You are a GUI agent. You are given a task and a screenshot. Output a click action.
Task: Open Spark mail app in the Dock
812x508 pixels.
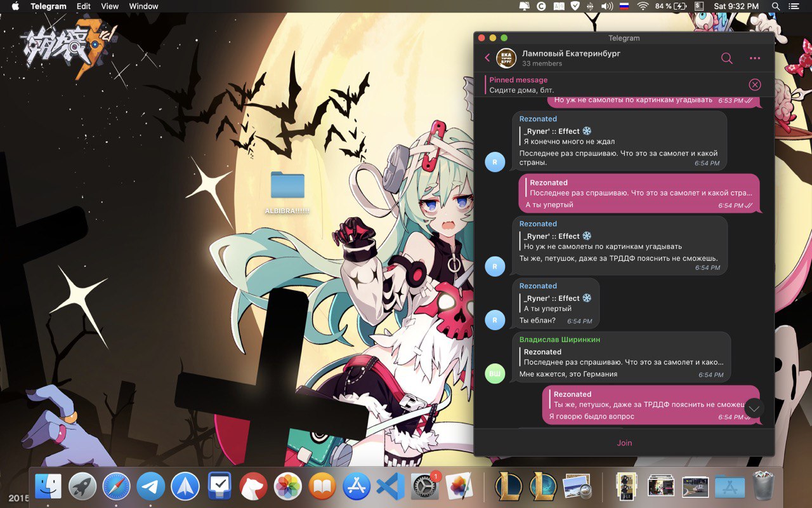pyautogui.click(x=185, y=487)
